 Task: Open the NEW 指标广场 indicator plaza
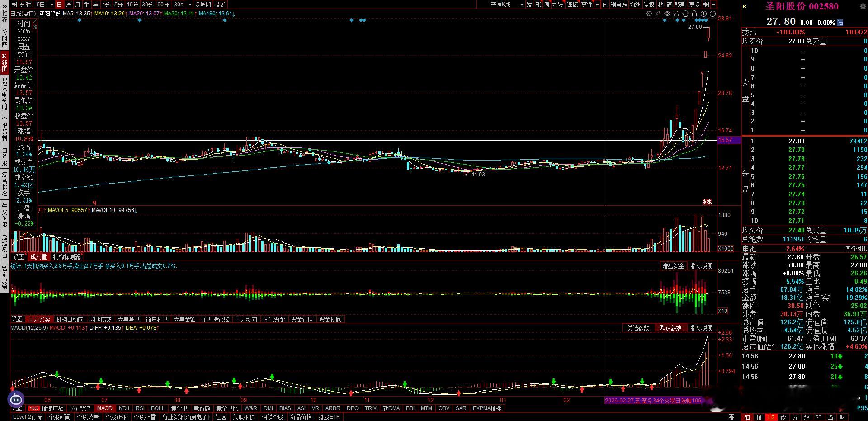pyautogui.click(x=46, y=408)
